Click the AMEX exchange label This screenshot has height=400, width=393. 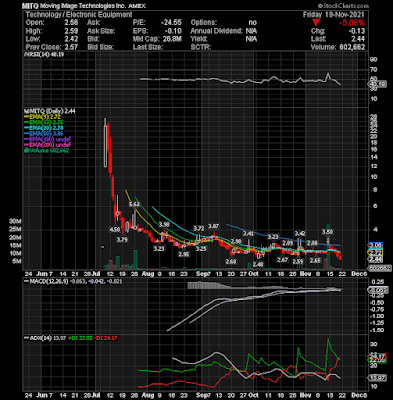137,6
